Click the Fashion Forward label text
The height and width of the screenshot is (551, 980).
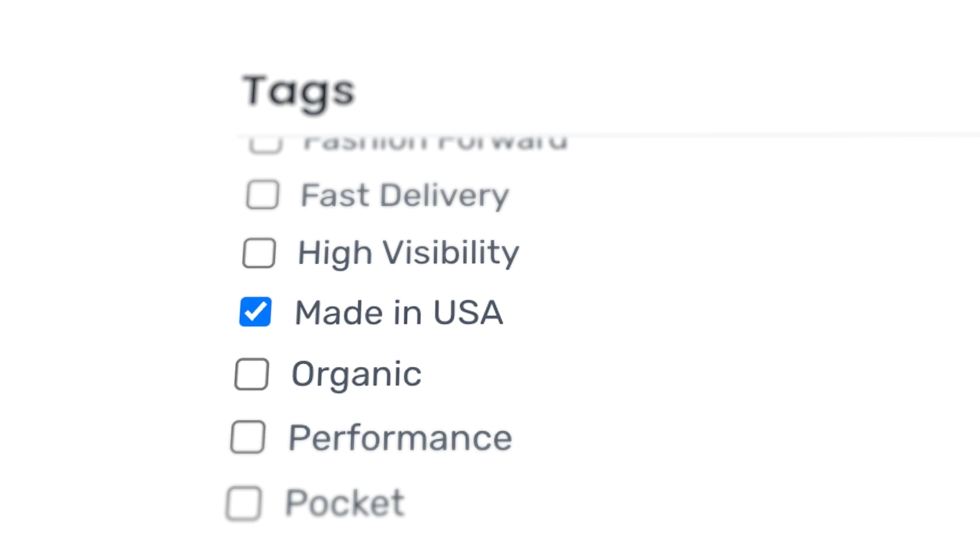coord(435,143)
